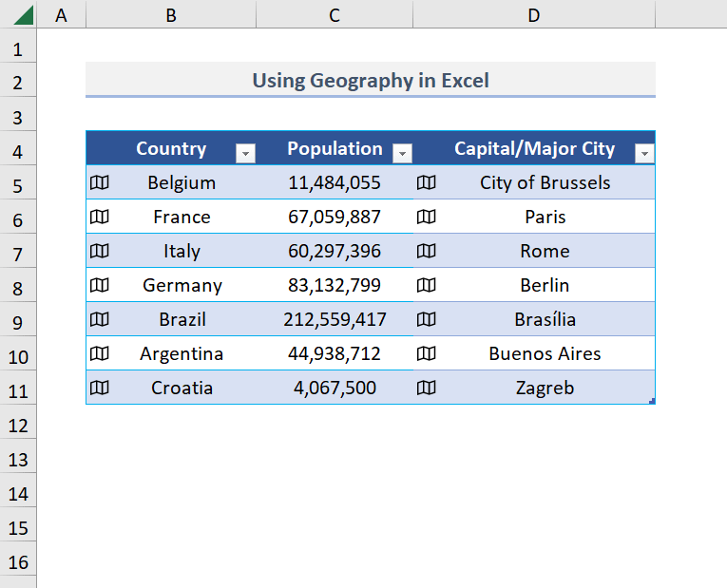Expand the Capital/Major City filter dropdown
Viewport: 727px width, 588px height.
pyautogui.click(x=644, y=152)
